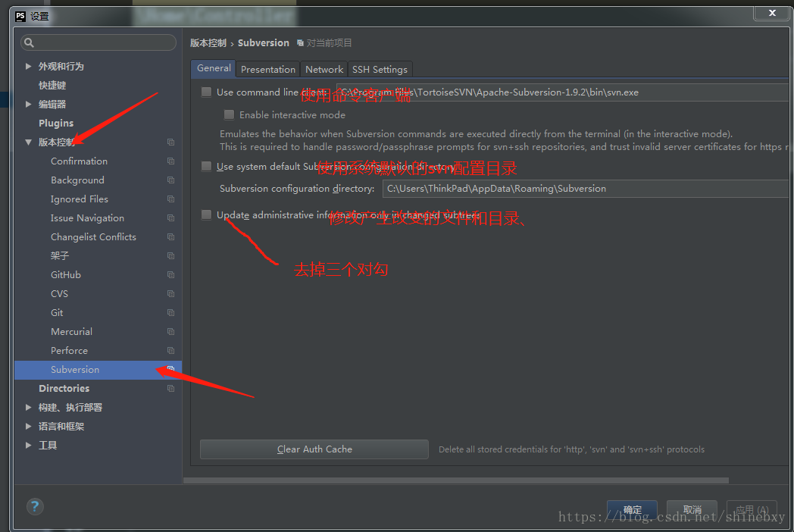
Task: Switch to the Network tab
Action: pyautogui.click(x=324, y=70)
